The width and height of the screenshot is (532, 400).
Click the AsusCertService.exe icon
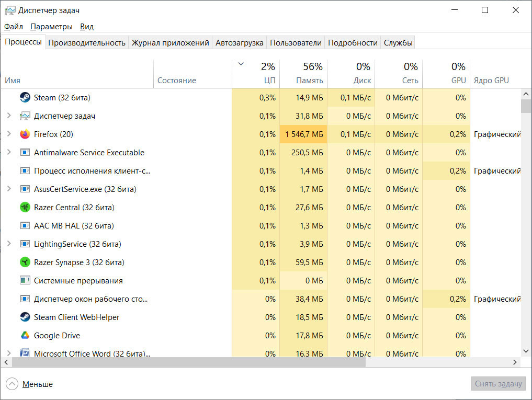pyautogui.click(x=25, y=189)
